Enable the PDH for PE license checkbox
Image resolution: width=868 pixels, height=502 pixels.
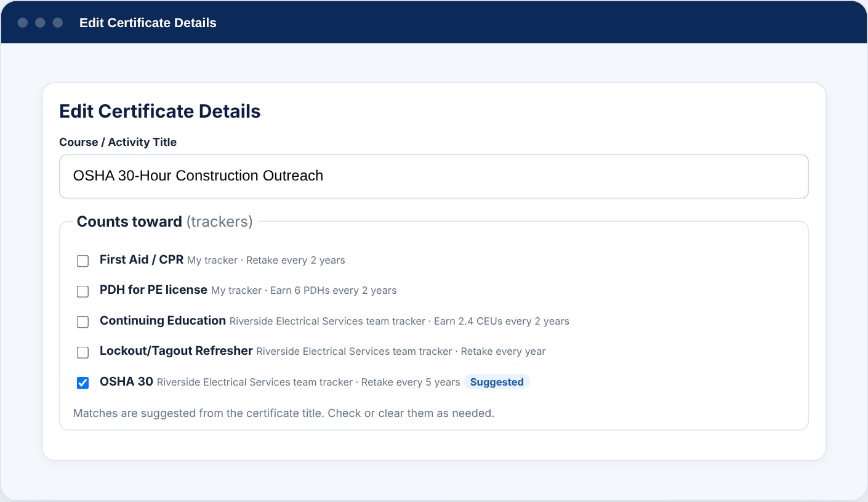click(82, 291)
